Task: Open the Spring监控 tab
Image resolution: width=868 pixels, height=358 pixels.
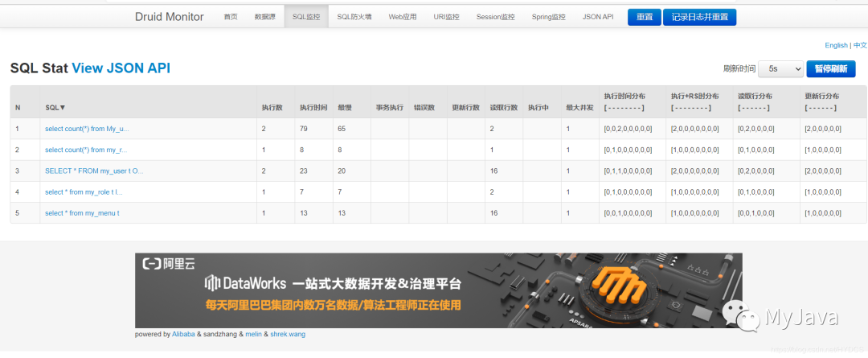Action: (x=549, y=17)
